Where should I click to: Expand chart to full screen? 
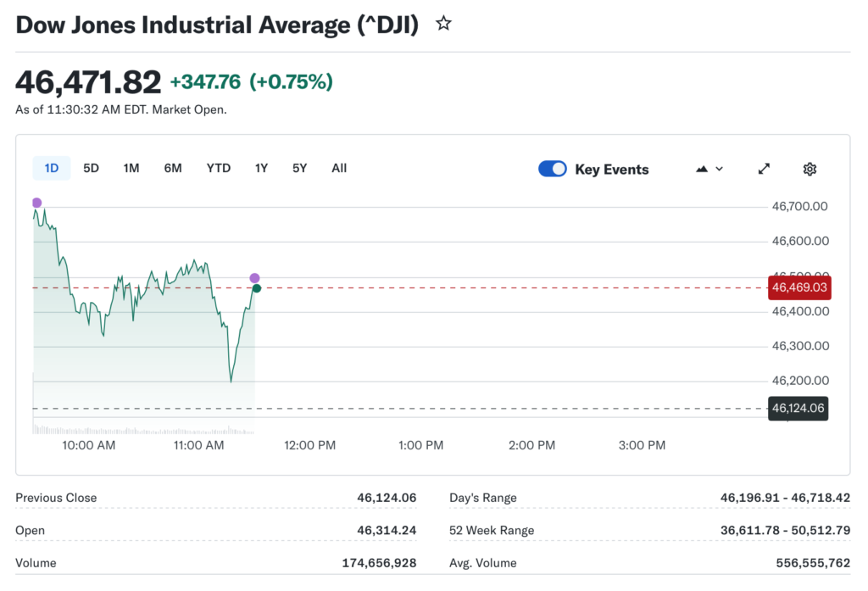tap(764, 169)
